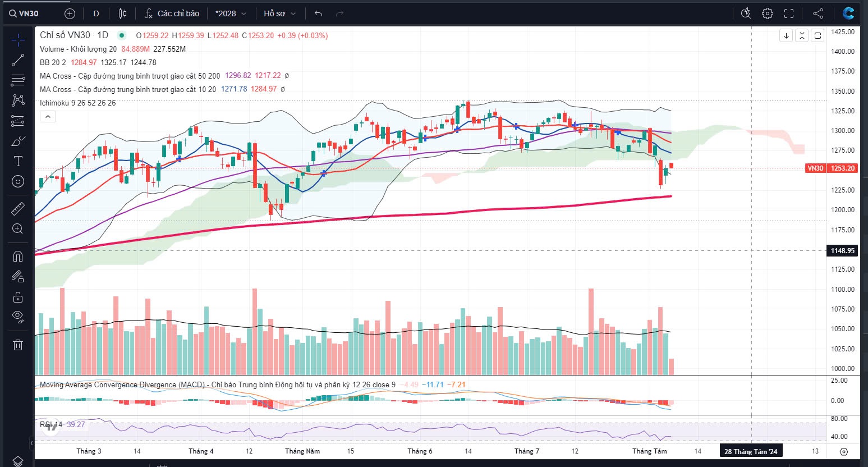
Task: Select the crosshair cursor tool
Action: coord(18,40)
